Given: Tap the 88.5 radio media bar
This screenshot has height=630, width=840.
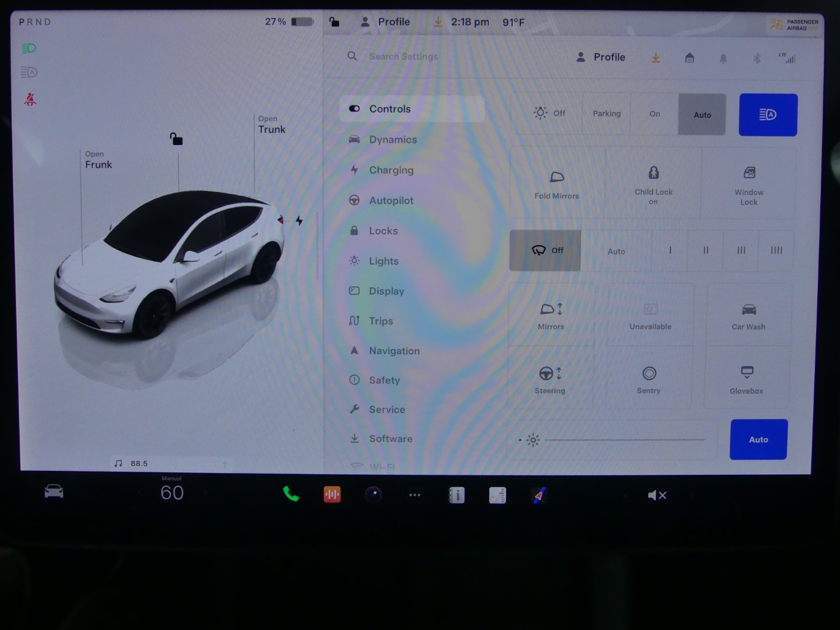Looking at the screenshot, I should [171, 463].
